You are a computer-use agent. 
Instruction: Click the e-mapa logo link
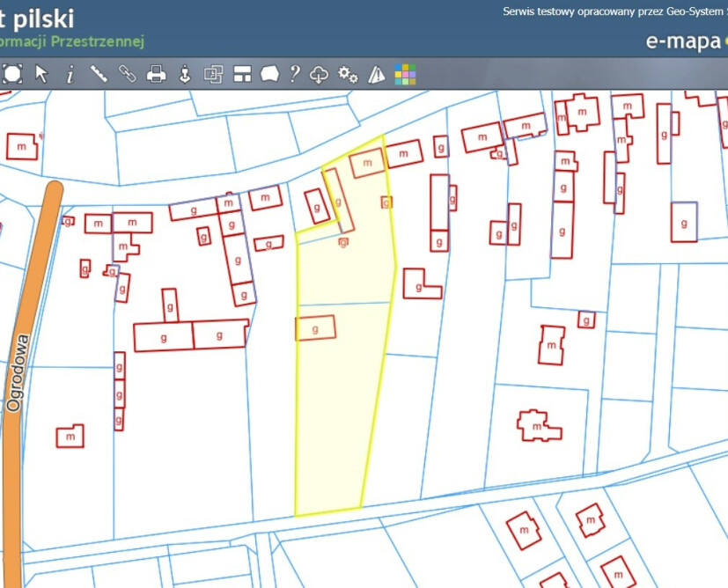tap(683, 42)
